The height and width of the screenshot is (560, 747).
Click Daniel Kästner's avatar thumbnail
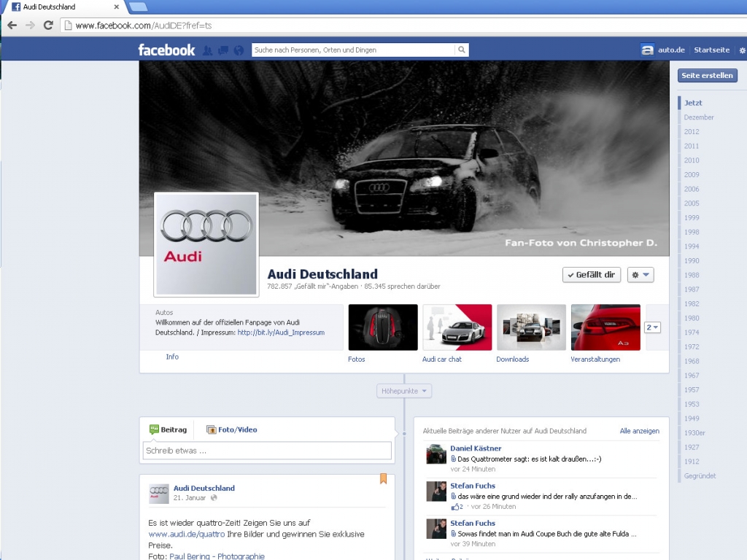(x=436, y=454)
